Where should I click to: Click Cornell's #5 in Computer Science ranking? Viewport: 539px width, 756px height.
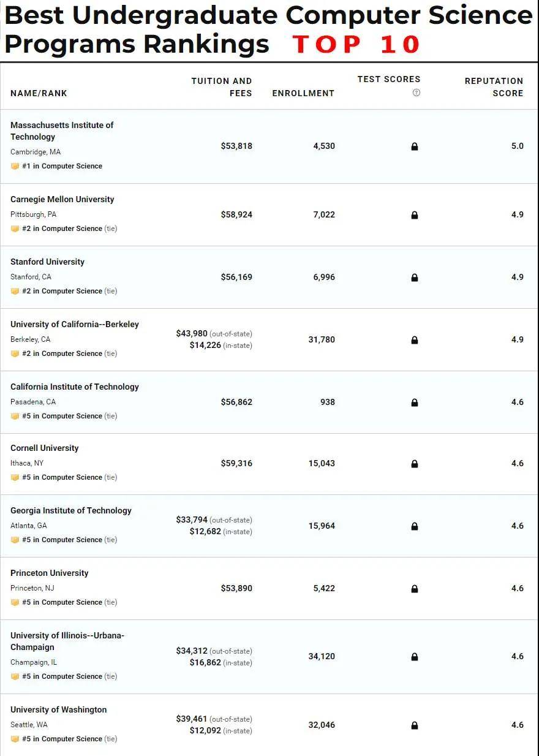(x=62, y=477)
